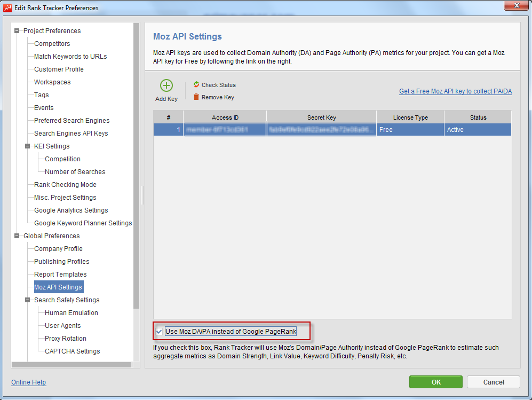The height and width of the screenshot is (400, 532).
Task: Click the tree panel vertical scrollbar
Action: point(137,166)
